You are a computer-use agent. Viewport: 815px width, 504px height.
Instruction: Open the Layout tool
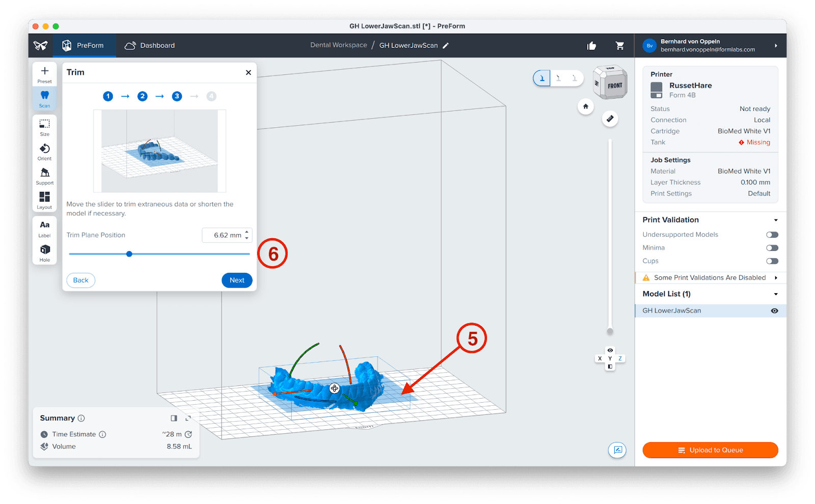point(45,200)
